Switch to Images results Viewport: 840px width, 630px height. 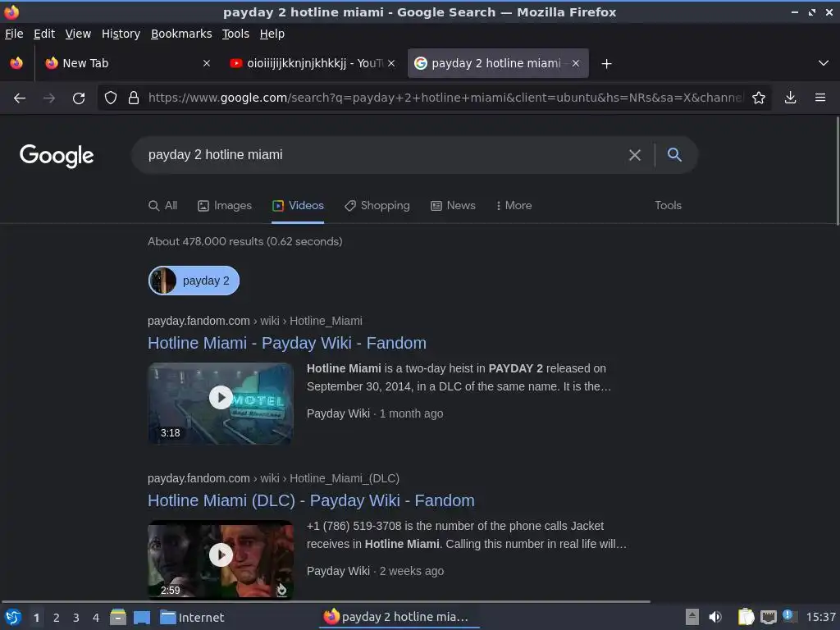pyautogui.click(x=225, y=206)
